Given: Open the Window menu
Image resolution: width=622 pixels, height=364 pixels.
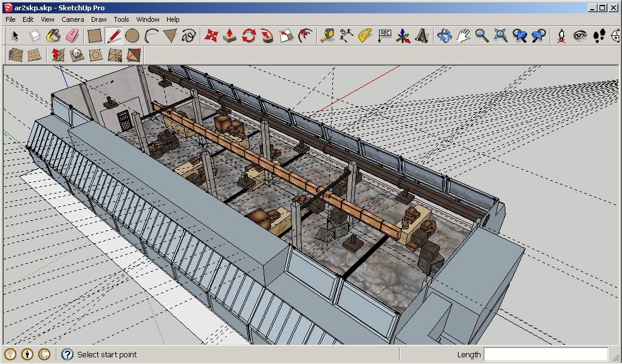Looking at the screenshot, I should click(148, 19).
